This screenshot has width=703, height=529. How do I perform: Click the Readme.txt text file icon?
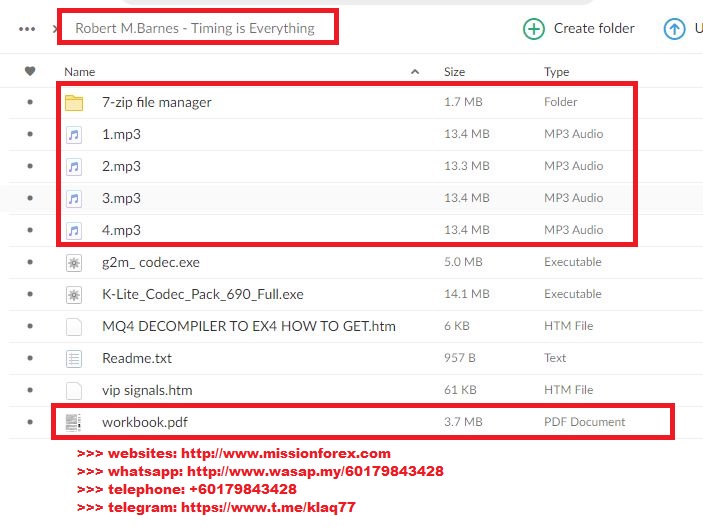[74, 359]
